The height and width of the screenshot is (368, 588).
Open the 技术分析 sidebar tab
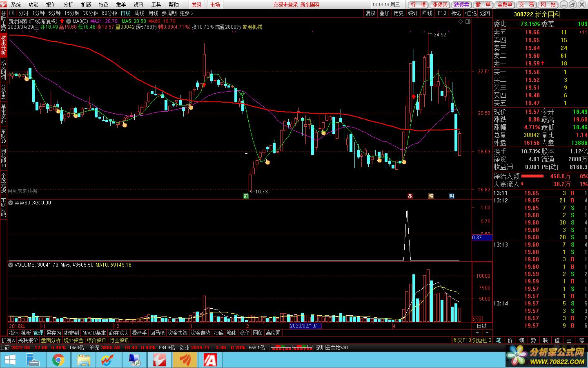tap(3, 45)
